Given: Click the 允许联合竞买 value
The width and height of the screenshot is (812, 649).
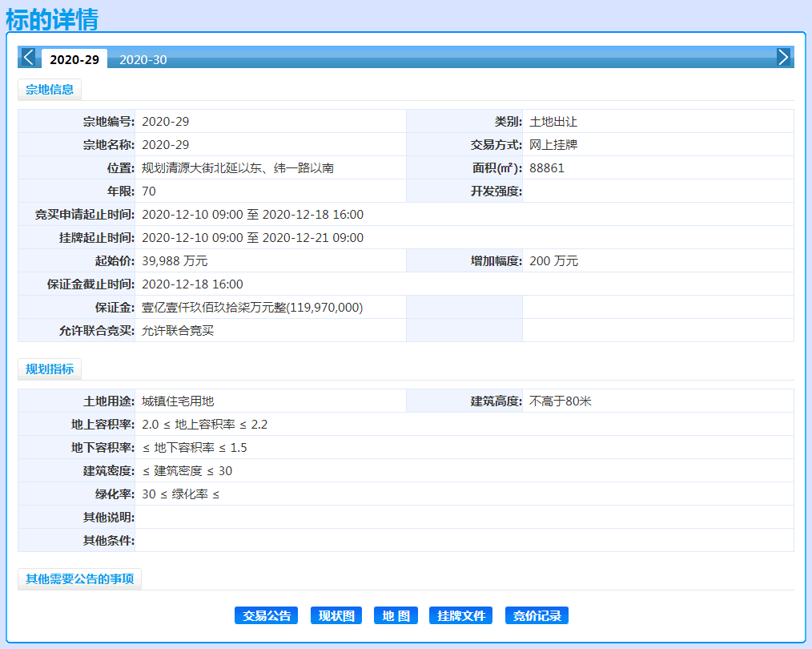Looking at the screenshot, I should click(x=178, y=331).
